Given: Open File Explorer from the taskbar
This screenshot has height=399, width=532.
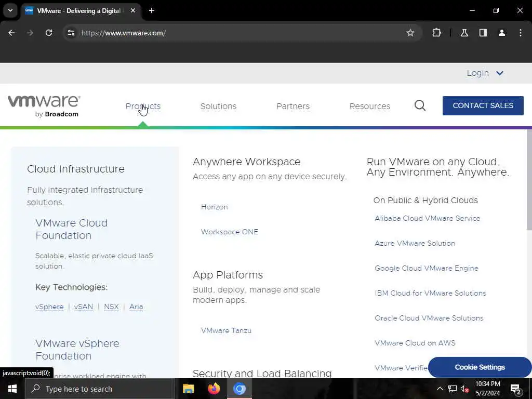Looking at the screenshot, I should tap(188, 389).
